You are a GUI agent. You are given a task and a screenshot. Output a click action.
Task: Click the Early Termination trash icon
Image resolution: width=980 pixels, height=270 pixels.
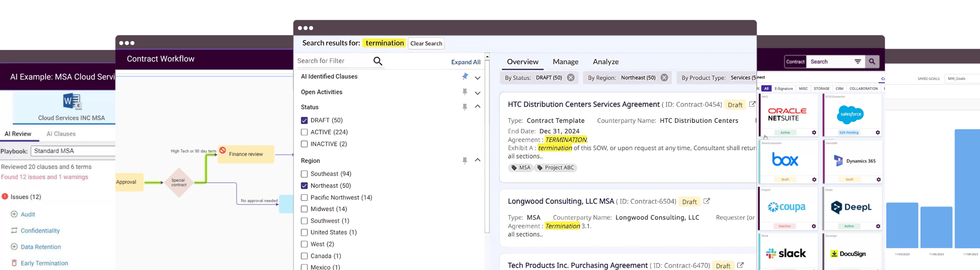click(x=14, y=263)
